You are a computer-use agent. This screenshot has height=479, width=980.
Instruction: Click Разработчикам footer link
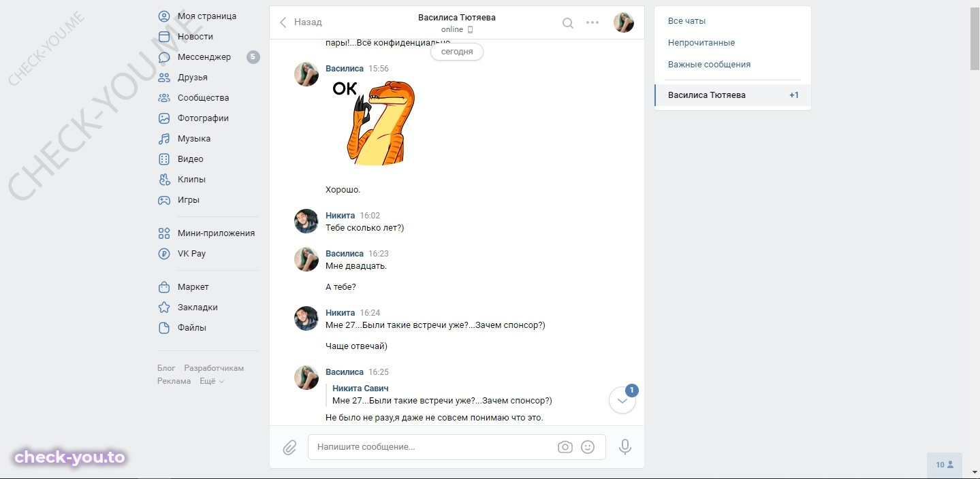(214, 368)
